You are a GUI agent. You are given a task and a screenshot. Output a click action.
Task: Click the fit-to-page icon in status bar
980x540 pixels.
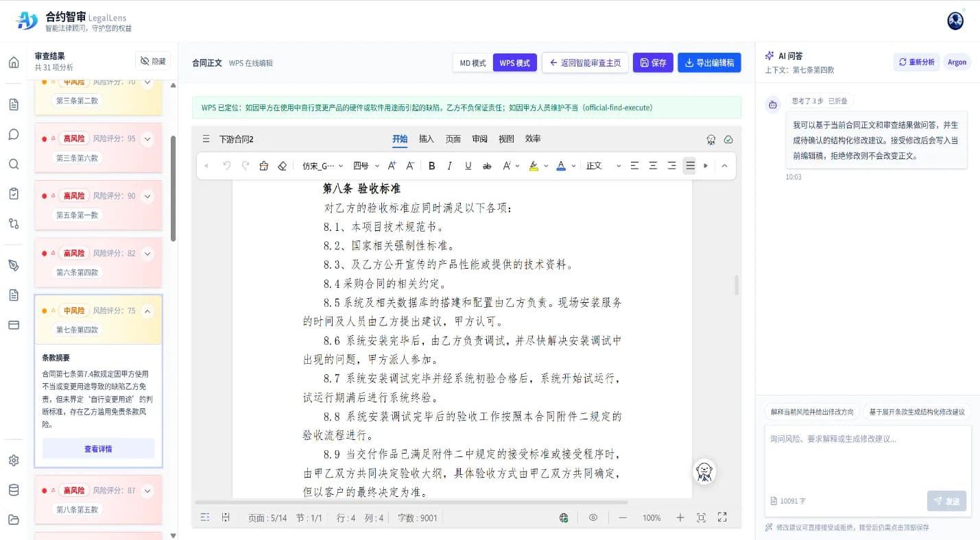click(x=701, y=517)
